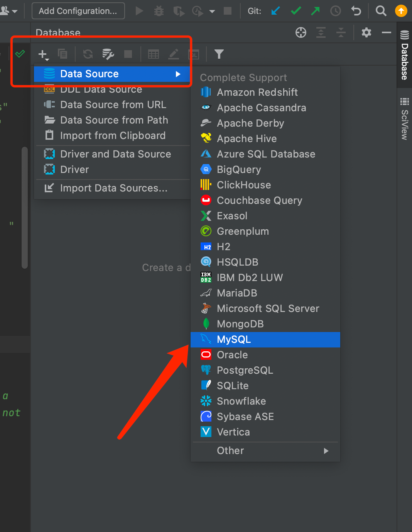Click the Undo arrow icon in the toolbar
This screenshot has height=532, width=412.
(x=356, y=11)
